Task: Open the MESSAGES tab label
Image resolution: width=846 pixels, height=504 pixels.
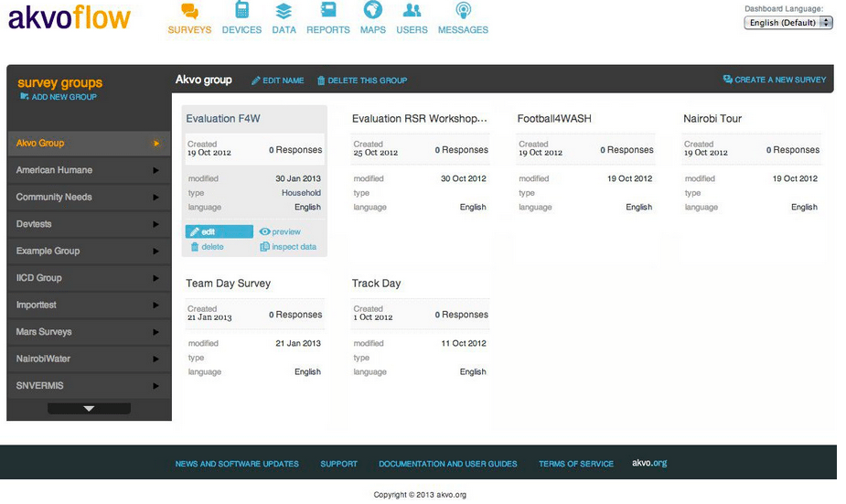Action: [x=463, y=29]
